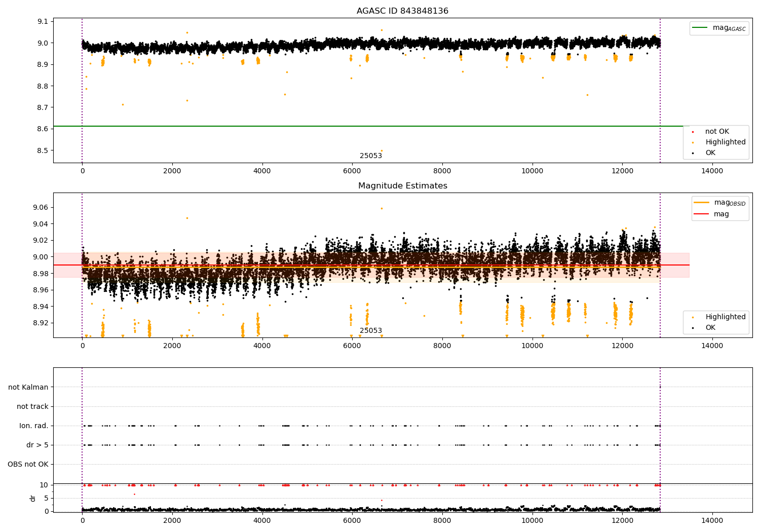Click the 'dr' y-axis label of bottom panel
760x532 pixels.
click(33, 498)
